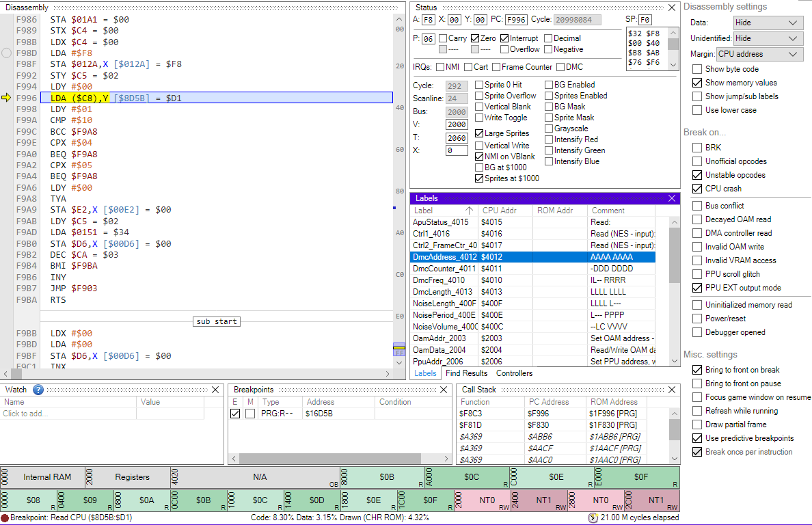Click the SP register field
The width and height of the screenshot is (812, 525).
click(x=645, y=20)
